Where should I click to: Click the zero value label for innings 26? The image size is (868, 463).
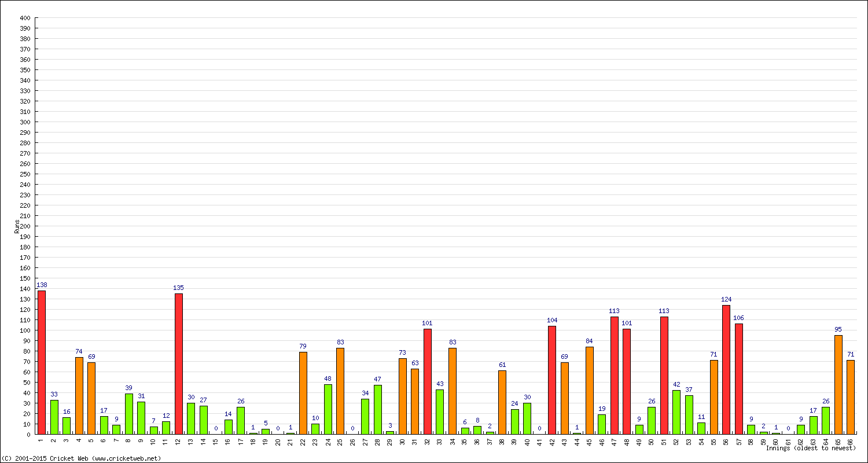[x=353, y=429]
